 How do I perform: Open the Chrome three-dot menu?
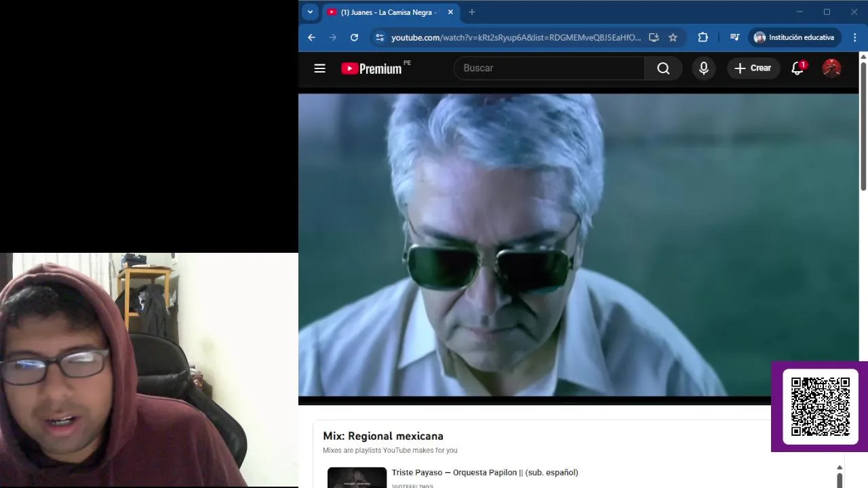pyautogui.click(x=854, y=37)
